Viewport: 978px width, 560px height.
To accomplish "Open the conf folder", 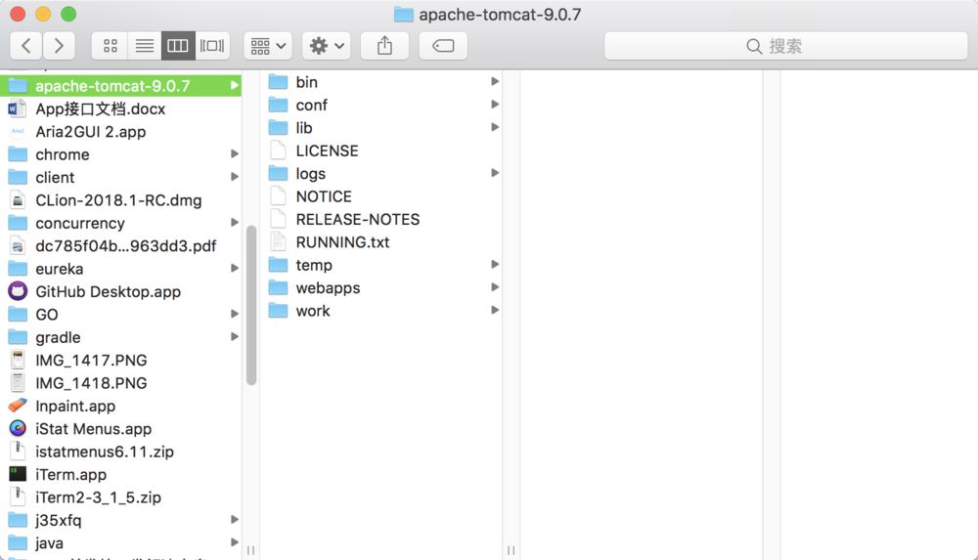I will (380, 105).
